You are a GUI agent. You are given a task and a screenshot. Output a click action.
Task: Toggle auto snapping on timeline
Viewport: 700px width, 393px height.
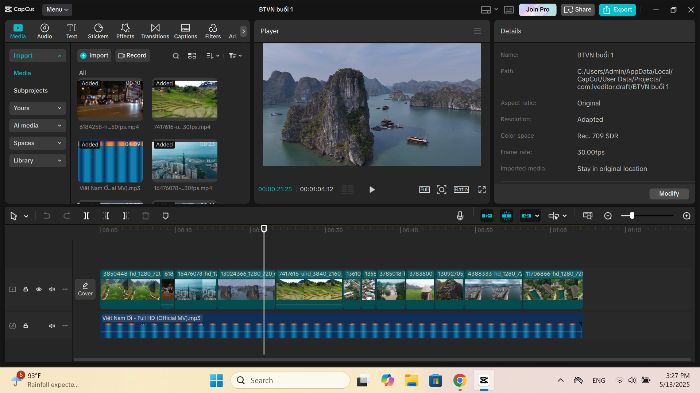[507, 216]
